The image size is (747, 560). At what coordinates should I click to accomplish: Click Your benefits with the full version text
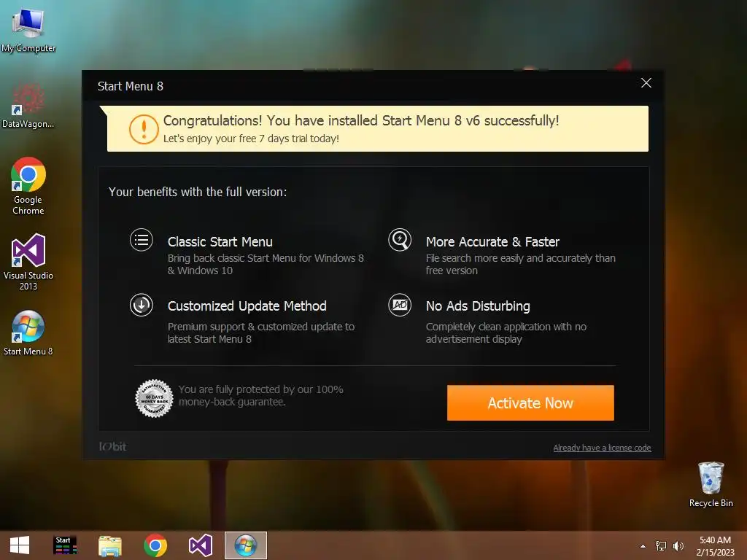click(x=198, y=192)
